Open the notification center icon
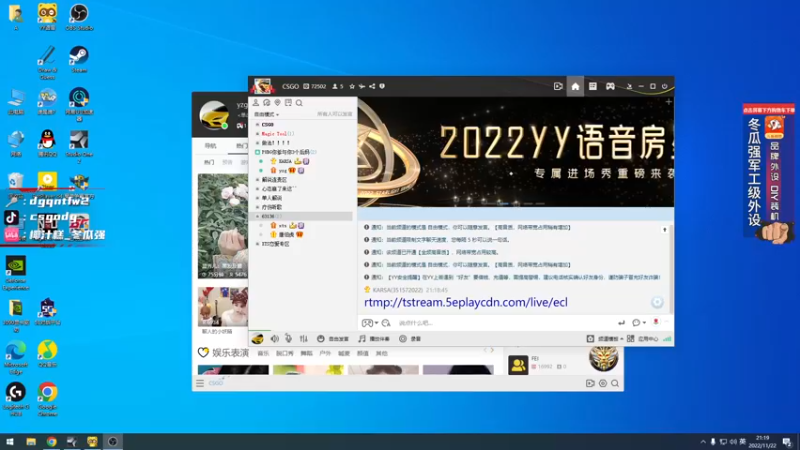The image size is (800, 450). pos(788,442)
